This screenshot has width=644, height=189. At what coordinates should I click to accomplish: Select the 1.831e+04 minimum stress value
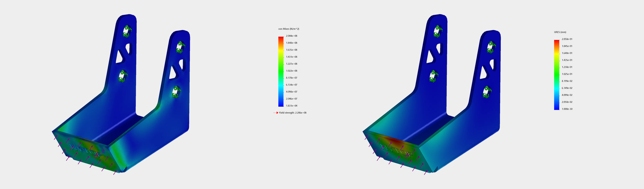point(292,106)
